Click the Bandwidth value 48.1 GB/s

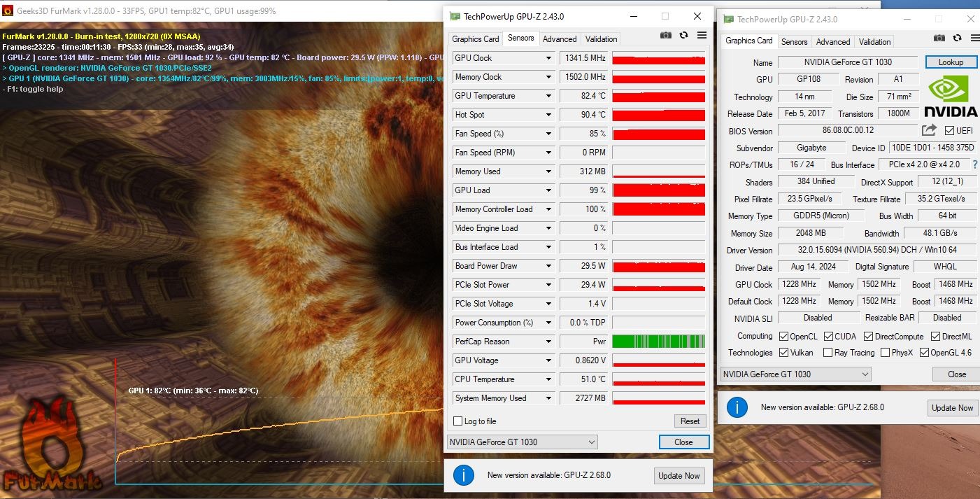[x=940, y=233]
